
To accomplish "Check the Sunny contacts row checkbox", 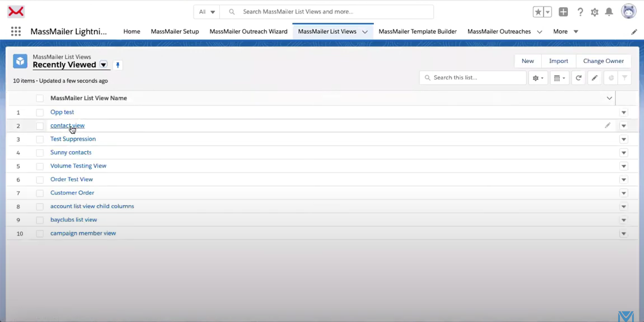I will coord(40,153).
